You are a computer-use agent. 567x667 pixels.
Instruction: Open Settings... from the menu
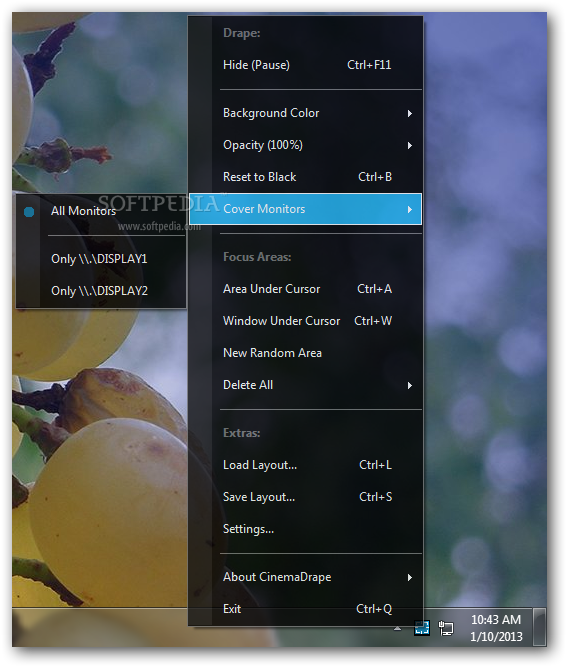point(305,529)
